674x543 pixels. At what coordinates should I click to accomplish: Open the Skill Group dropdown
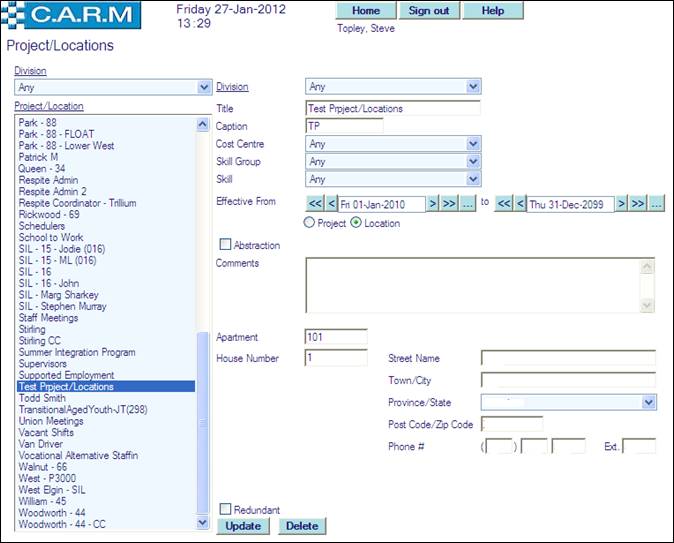(x=474, y=161)
